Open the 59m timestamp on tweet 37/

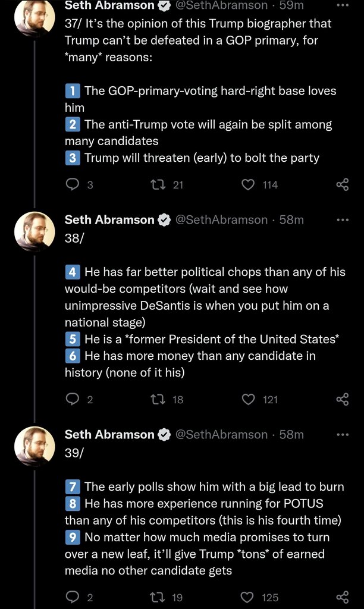(x=291, y=5)
